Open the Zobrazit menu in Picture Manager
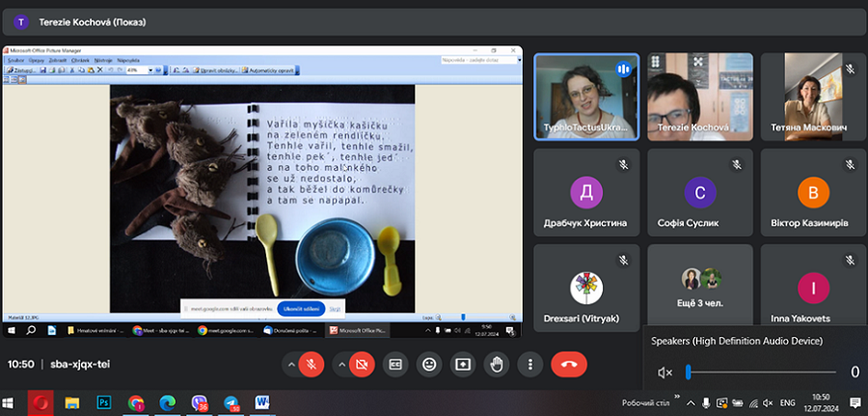The width and height of the screenshot is (868, 416). 58,60
